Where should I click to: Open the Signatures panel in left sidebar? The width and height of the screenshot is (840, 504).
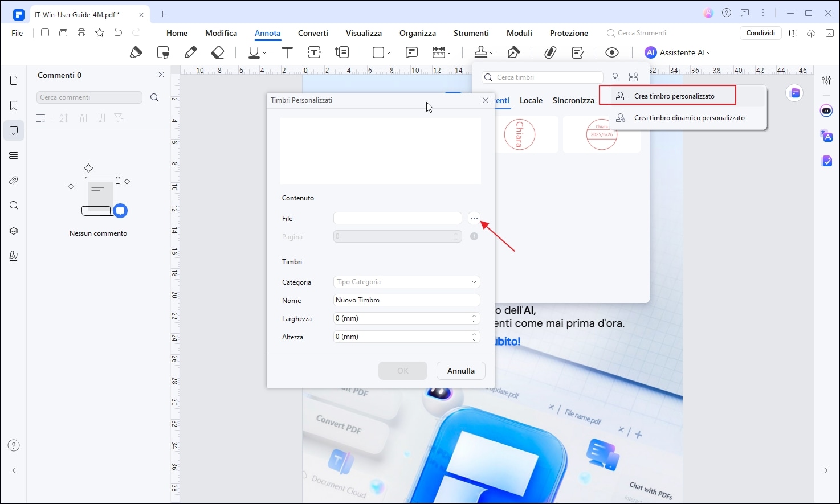tap(14, 256)
